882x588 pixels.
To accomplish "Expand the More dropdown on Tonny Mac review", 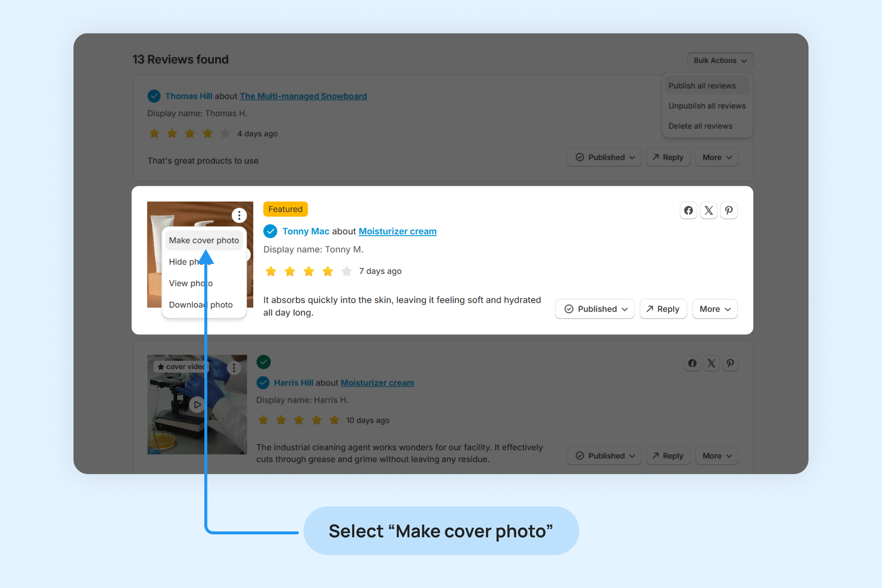I will [x=715, y=309].
